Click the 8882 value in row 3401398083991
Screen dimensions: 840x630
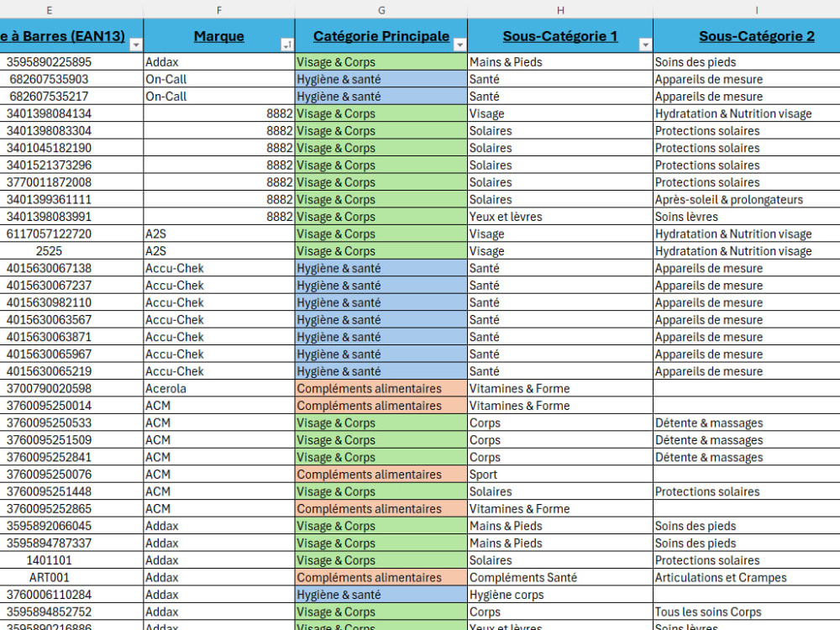click(219, 217)
